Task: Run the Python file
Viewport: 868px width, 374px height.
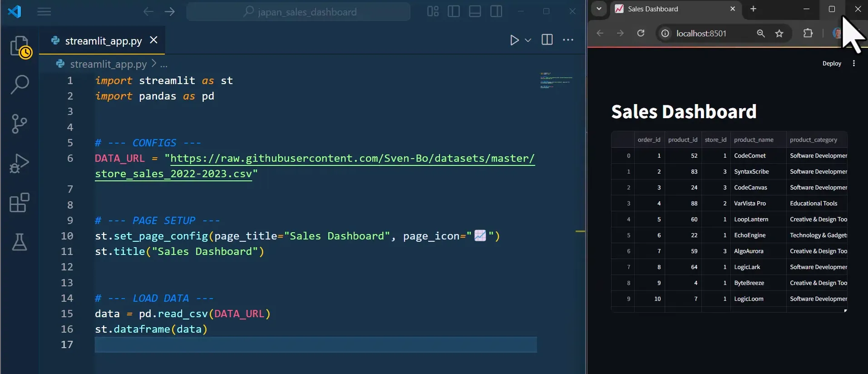Action: coord(514,40)
